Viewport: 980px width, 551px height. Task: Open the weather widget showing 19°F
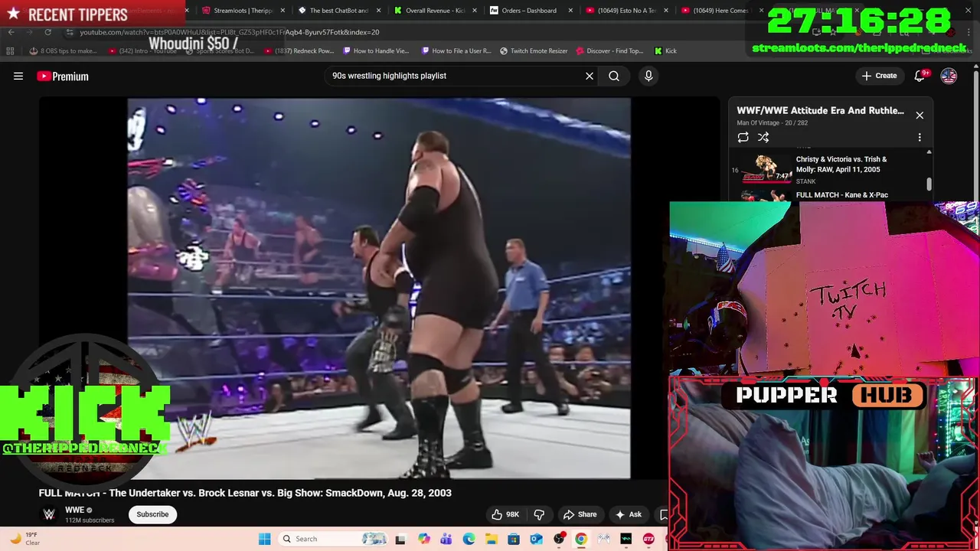point(23,539)
